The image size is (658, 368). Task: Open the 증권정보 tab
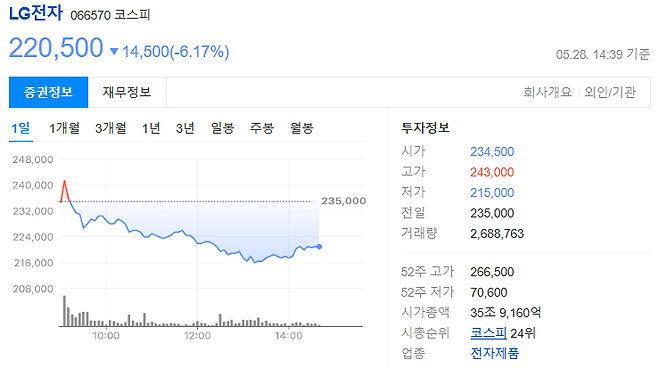coord(49,92)
